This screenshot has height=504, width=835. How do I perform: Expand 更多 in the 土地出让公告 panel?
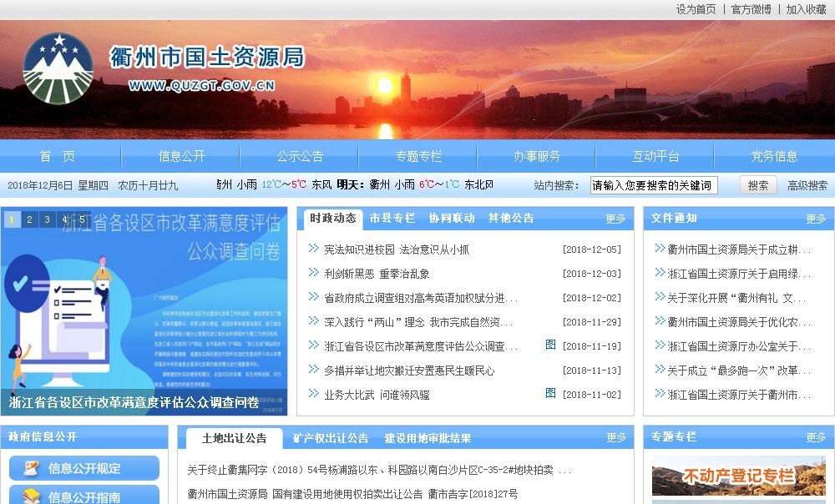[x=615, y=437]
